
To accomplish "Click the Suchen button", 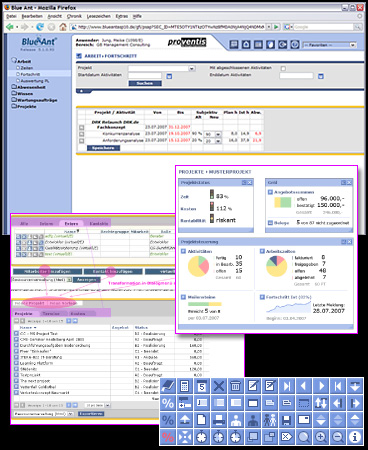I will tap(145, 83).
